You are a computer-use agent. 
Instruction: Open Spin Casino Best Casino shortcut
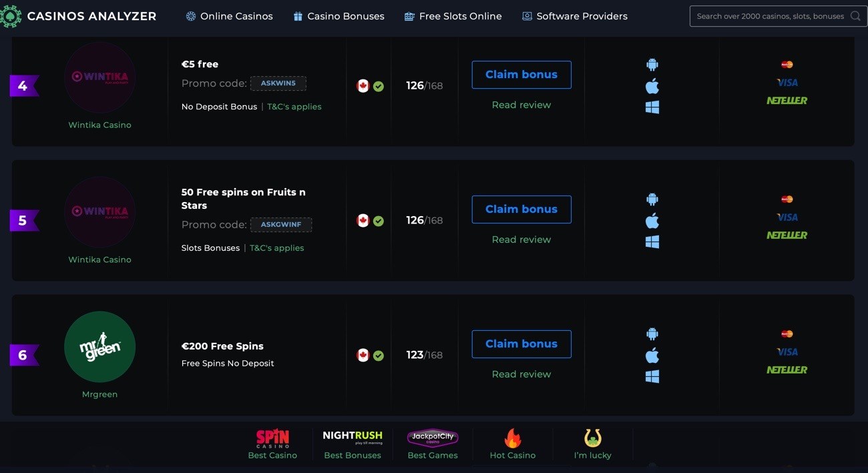(x=272, y=444)
